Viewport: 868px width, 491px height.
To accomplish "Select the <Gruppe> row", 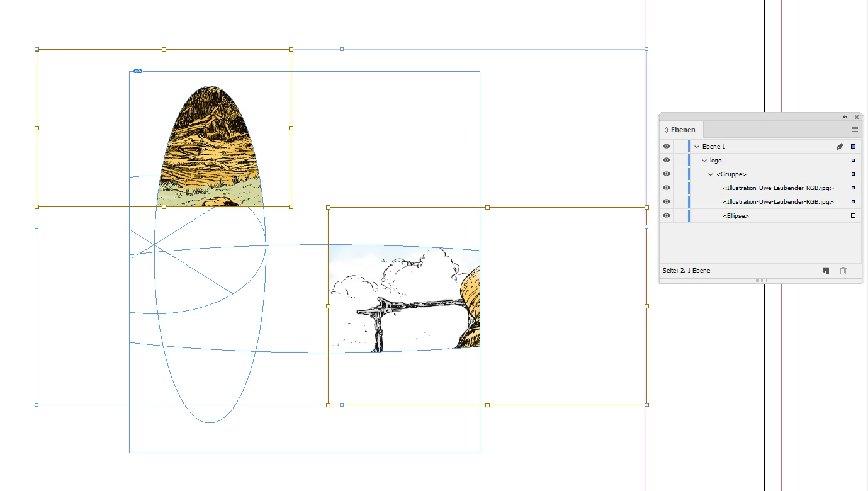I will (x=760, y=174).
